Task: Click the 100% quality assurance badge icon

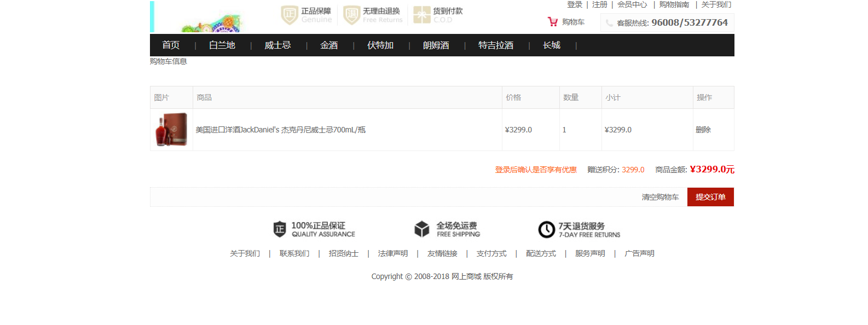Action: point(280,229)
